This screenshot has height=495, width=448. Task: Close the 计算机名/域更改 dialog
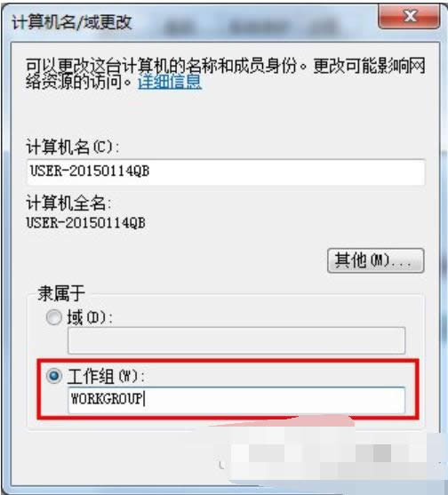tap(409, 15)
